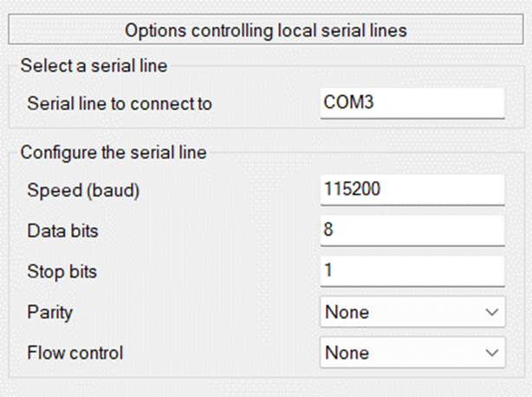Viewport: 532px width, 397px height.
Task: Click the Flow control dropdown chevron
Action: point(491,353)
